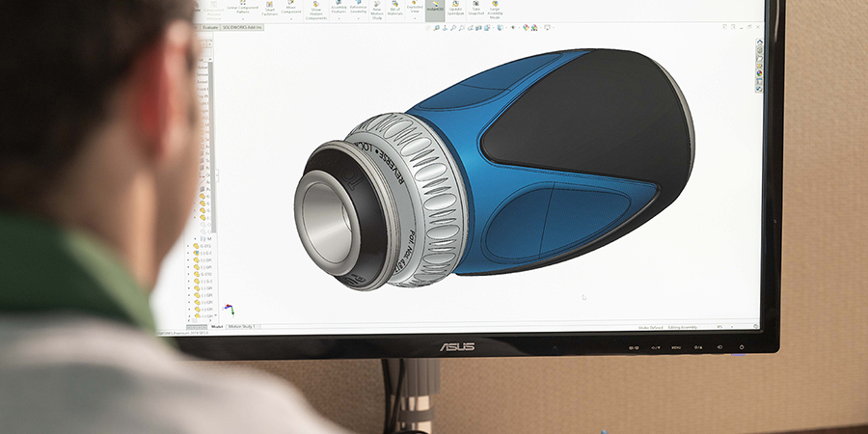Click Show Hidden Components

click(316, 10)
